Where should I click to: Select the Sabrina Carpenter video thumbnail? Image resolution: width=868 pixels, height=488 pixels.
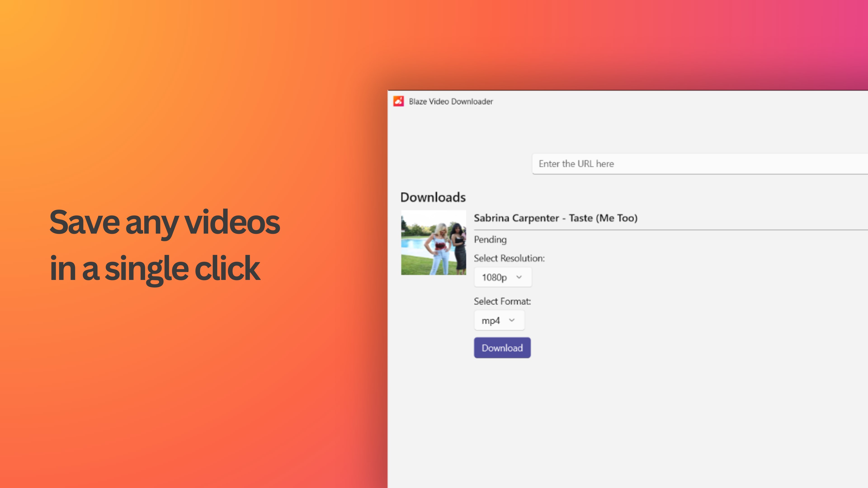pyautogui.click(x=433, y=242)
